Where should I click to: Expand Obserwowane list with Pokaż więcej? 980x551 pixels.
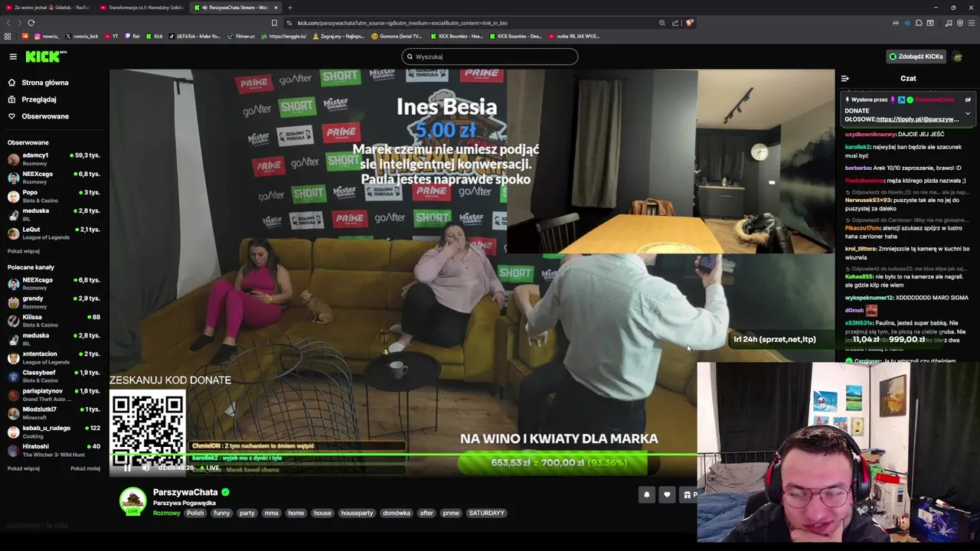pyautogui.click(x=24, y=251)
